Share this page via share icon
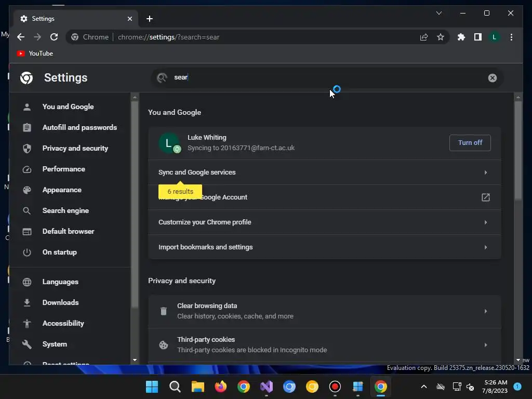This screenshot has height=399, width=532. click(424, 37)
